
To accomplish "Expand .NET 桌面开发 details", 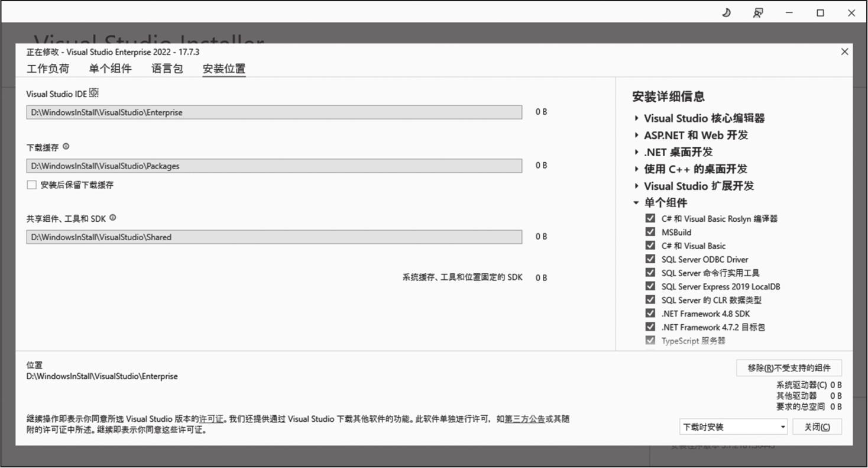I will click(x=637, y=152).
